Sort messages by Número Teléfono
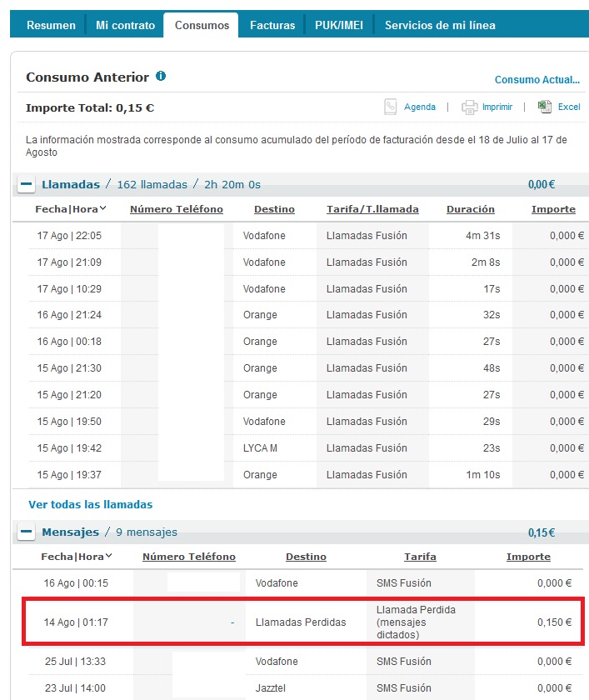This screenshot has height=700, width=589. click(x=189, y=557)
